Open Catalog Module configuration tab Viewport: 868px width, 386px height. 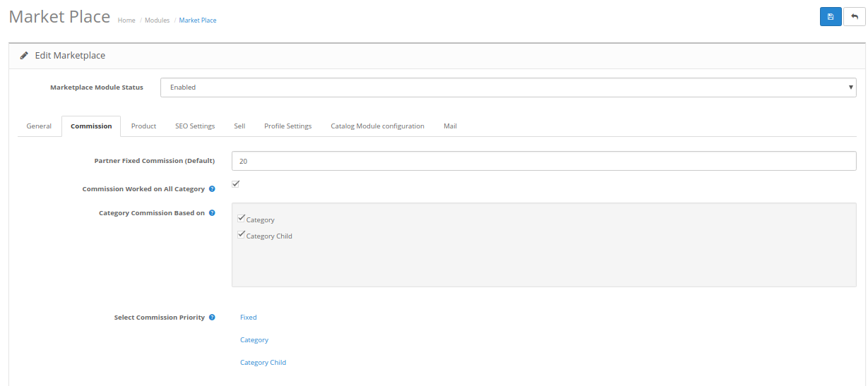(377, 126)
